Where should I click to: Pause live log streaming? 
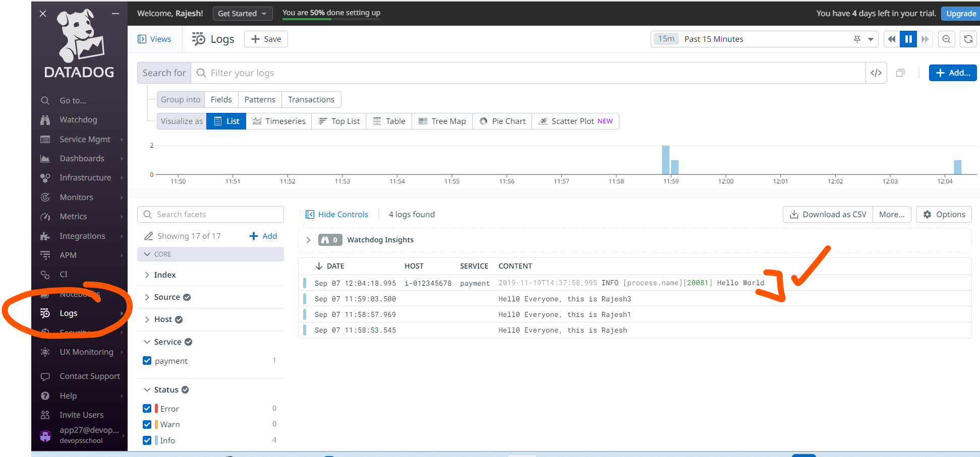coord(908,39)
